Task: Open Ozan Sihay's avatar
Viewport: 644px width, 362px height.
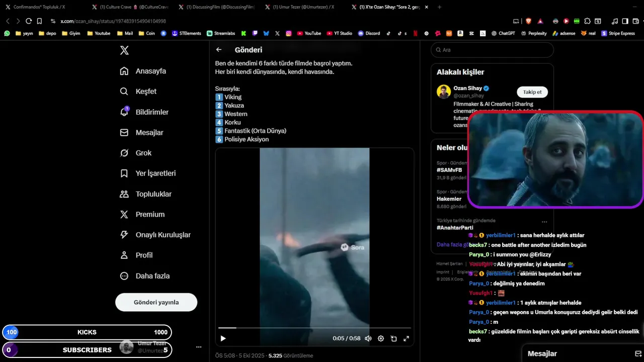Action: click(444, 92)
